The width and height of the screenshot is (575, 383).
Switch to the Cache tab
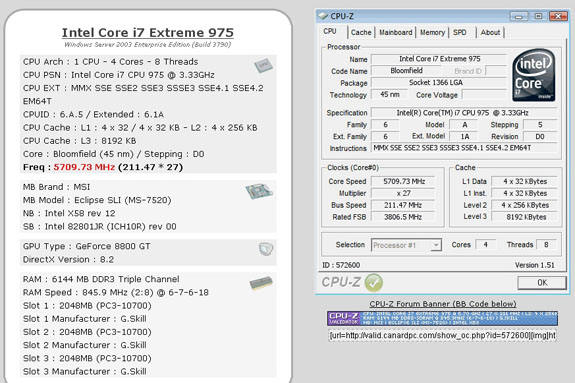coord(361,32)
